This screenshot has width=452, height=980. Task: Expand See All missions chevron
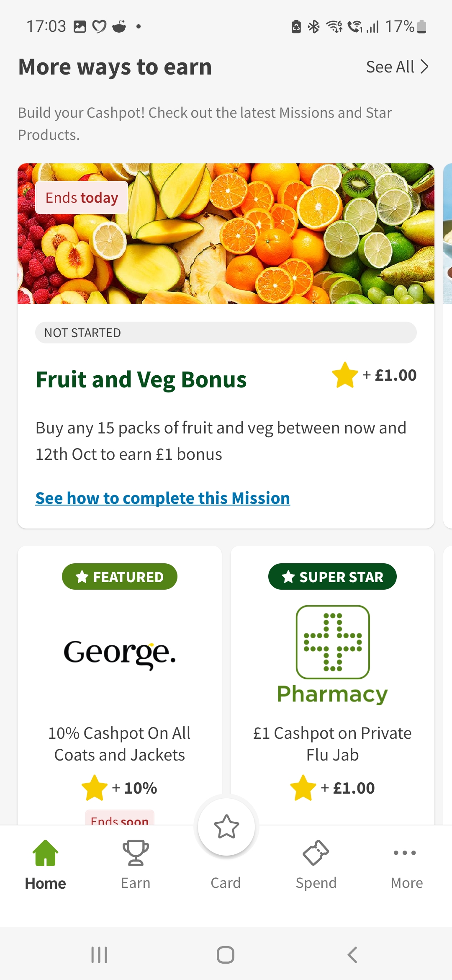tap(424, 67)
